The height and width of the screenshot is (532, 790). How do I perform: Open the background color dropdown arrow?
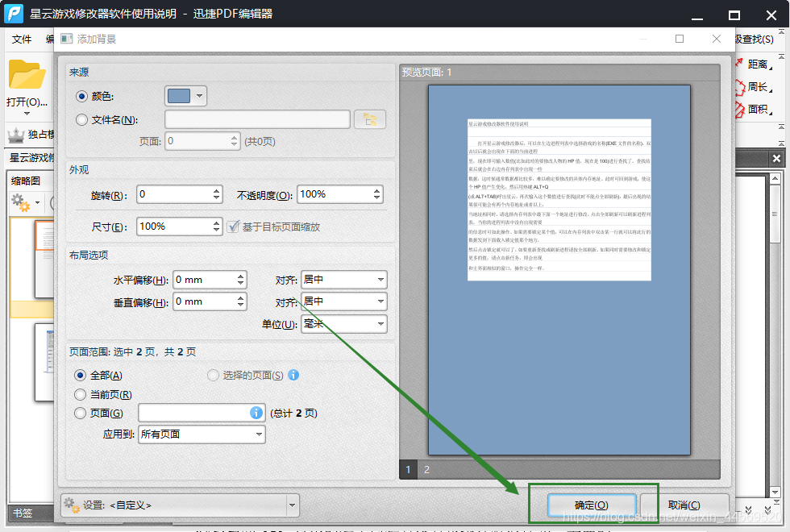coord(200,96)
